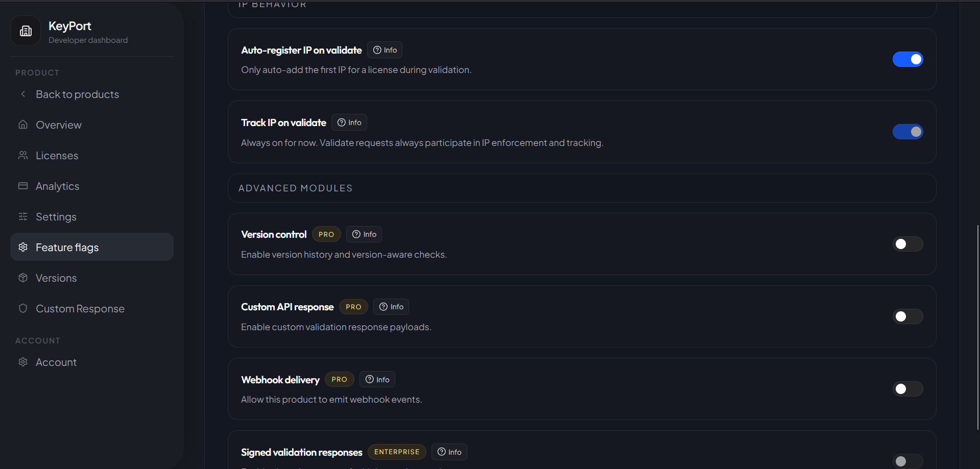Open the Feature flags menu item
This screenshot has width=980, height=469.
tap(92, 247)
